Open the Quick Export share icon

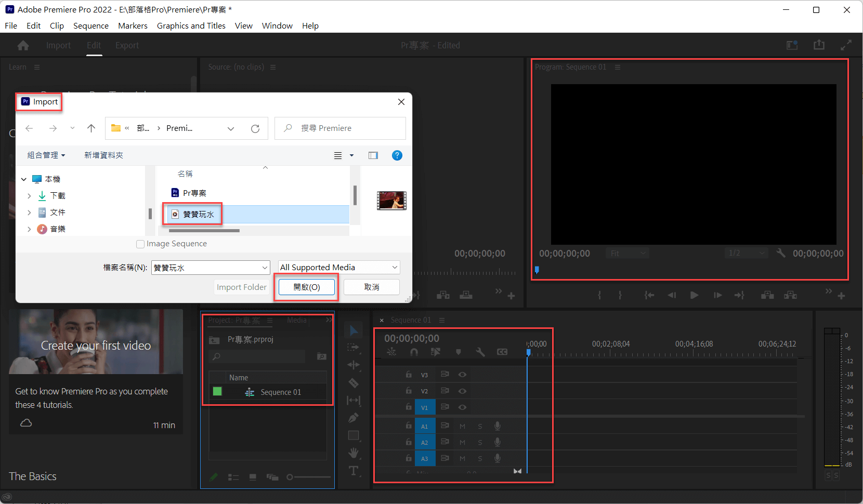pyautogui.click(x=819, y=45)
